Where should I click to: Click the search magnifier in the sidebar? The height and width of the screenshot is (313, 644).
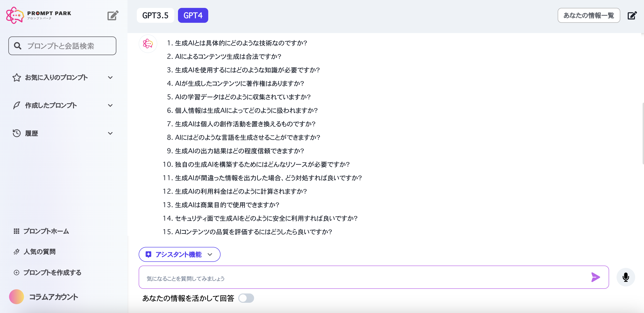tap(18, 46)
